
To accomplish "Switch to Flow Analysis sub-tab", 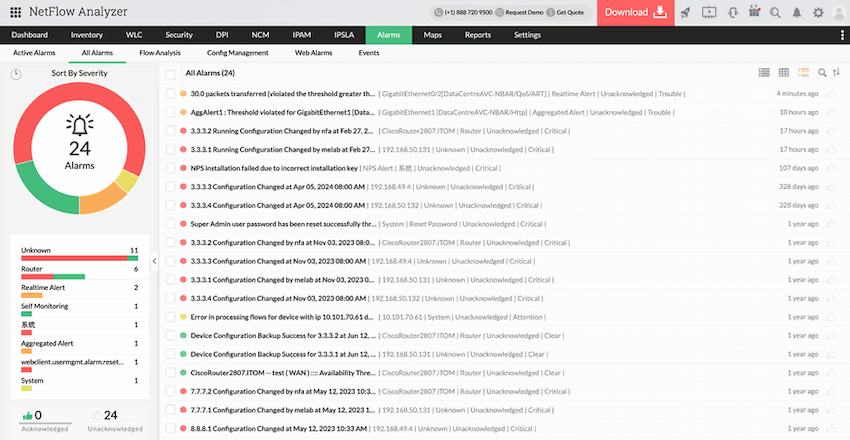I will point(160,53).
